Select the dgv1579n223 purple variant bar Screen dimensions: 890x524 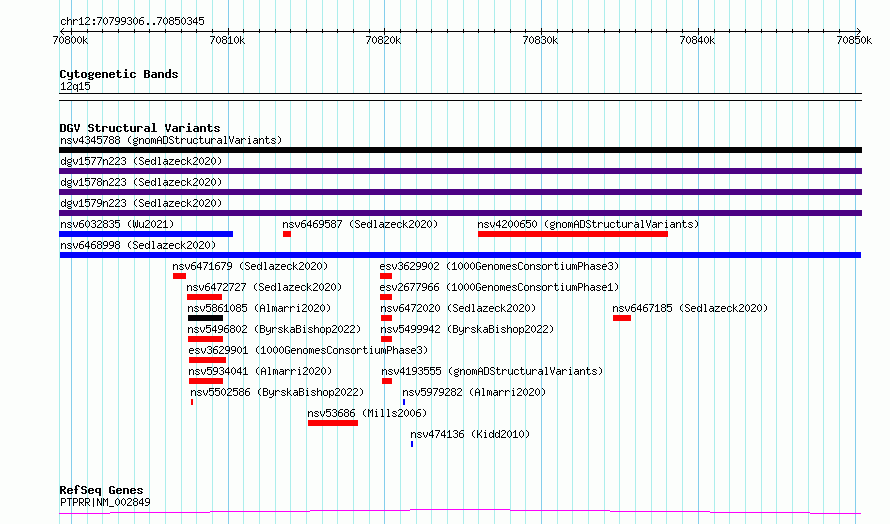pyautogui.click(x=460, y=213)
